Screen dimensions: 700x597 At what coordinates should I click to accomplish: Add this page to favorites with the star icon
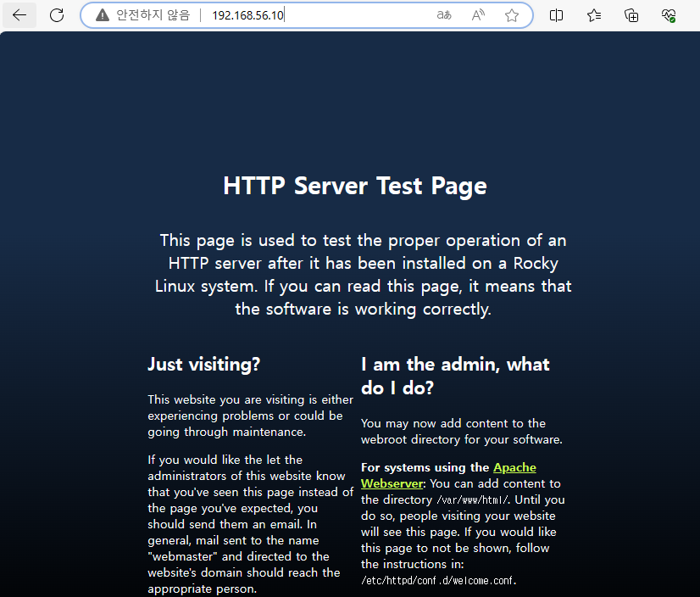(512, 15)
